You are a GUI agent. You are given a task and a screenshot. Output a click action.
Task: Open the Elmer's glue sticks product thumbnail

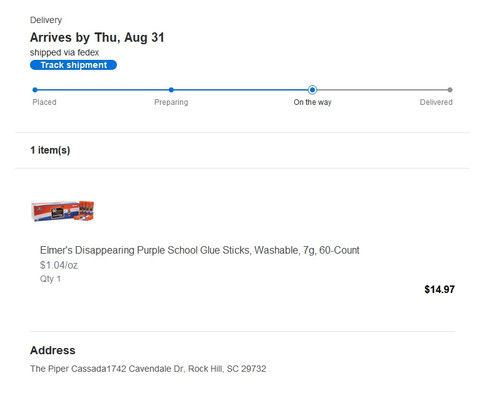(63, 211)
